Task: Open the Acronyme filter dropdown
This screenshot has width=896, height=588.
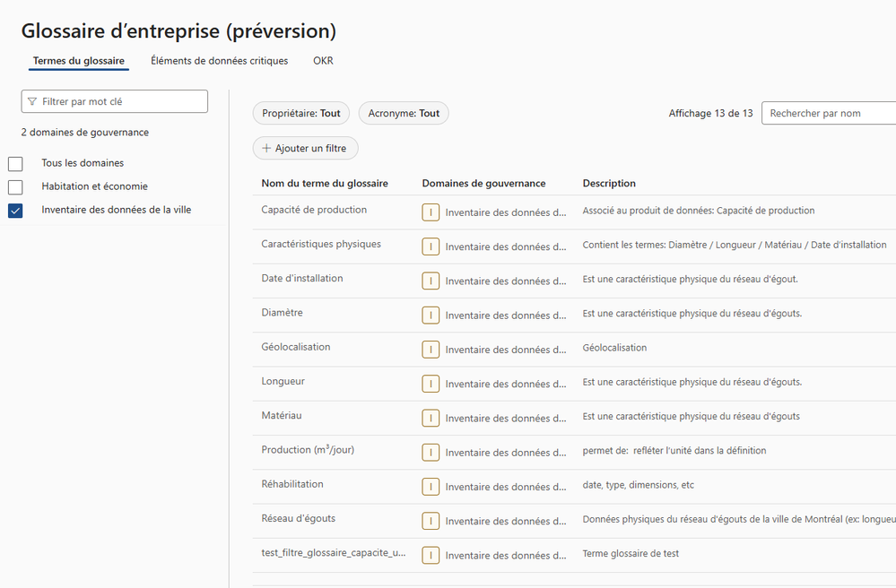Action: [x=404, y=114]
